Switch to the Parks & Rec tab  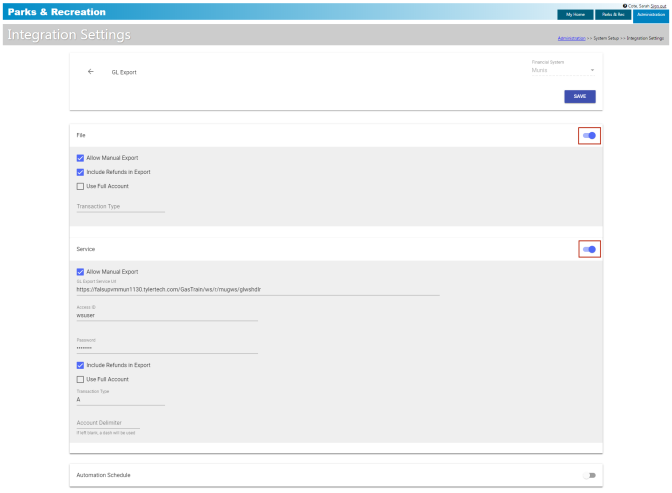(x=613, y=14)
